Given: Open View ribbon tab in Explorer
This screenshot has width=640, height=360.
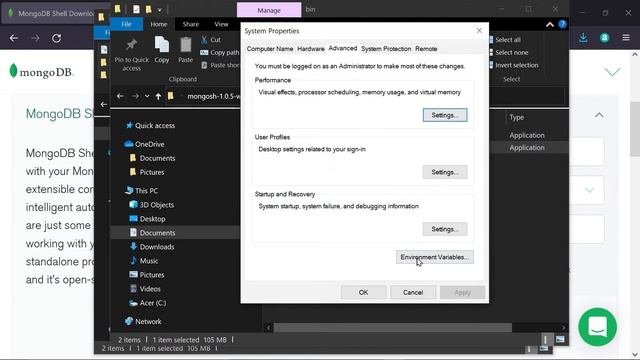Looking at the screenshot, I should coord(221,24).
